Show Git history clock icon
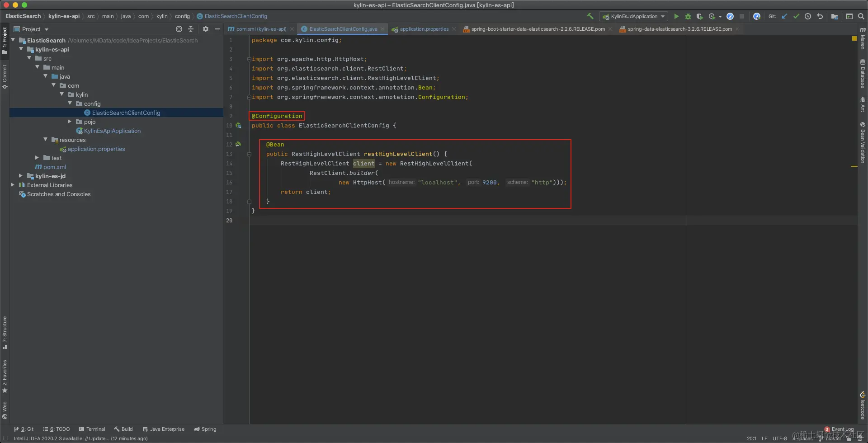868x443 pixels. [808, 16]
